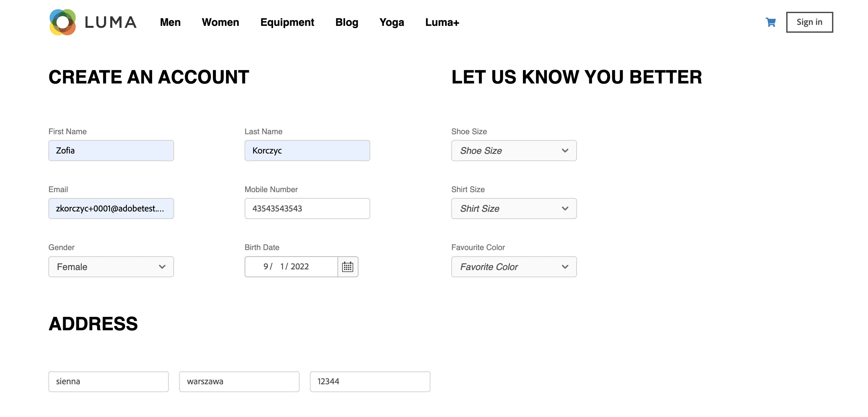
Task: Click the Birth Date field showing 9/1/2022
Action: point(291,267)
